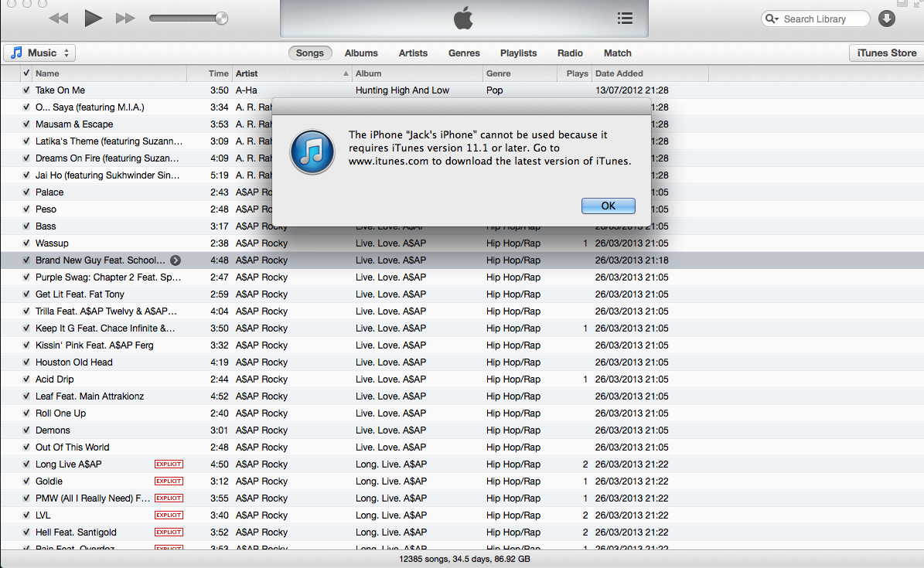Uncheck the Goldie song checkbox
The width and height of the screenshot is (924, 568).
click(x=26, y=481)
